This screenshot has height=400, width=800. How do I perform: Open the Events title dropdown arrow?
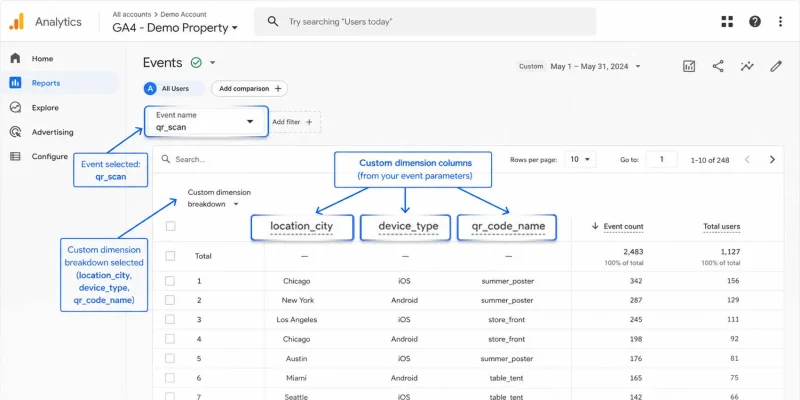tap(213, 63)
